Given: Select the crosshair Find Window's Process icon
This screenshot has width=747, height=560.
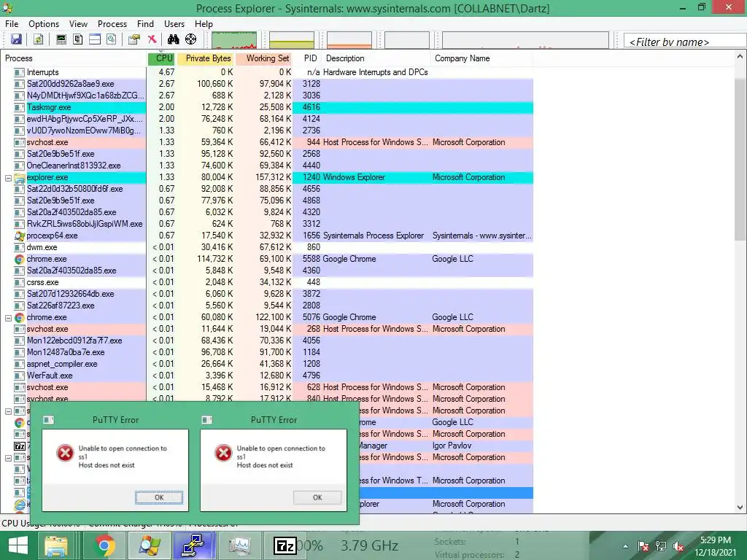Looking at the screenshot, I should [190, 39].
